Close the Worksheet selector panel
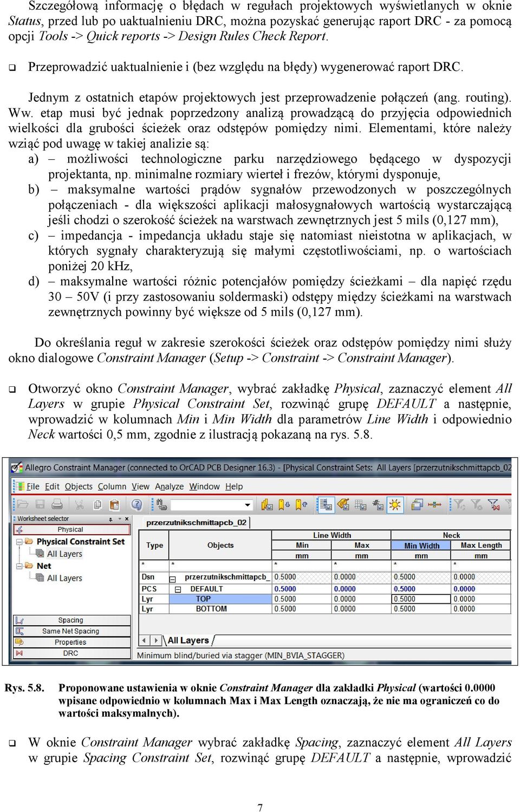The height and width of the screenshot is (812, 520). tap(127, 518)
